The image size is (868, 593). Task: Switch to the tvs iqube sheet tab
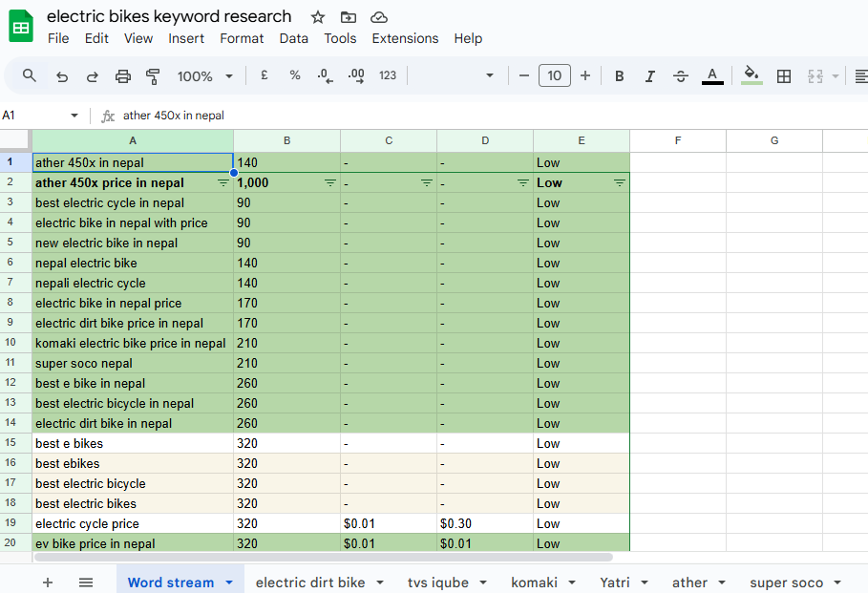(440, 582)
